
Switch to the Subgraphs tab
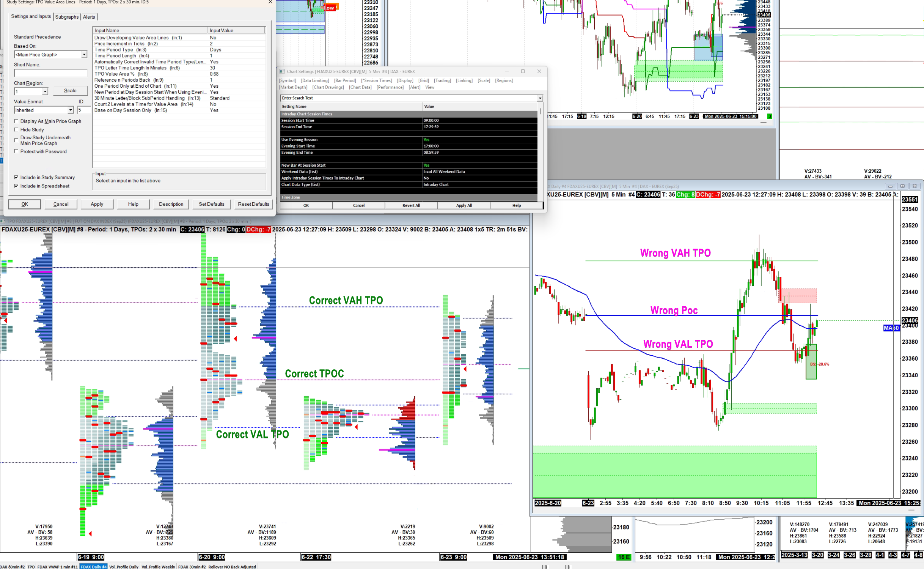click(x=67, y=17)
